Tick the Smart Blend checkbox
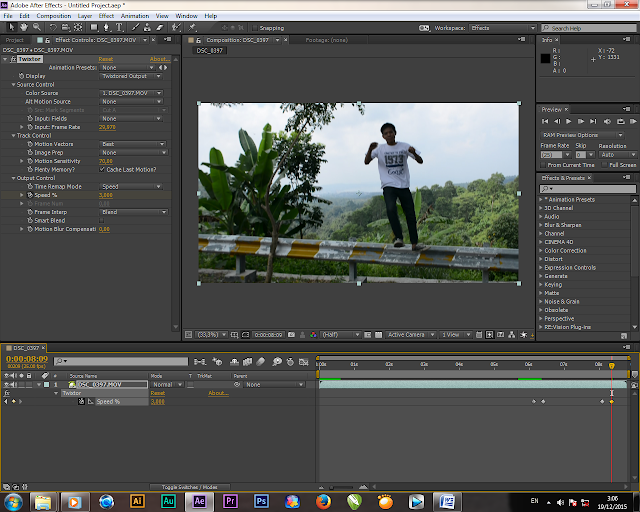This screenshot has width=640, height=512. point(102,220)
